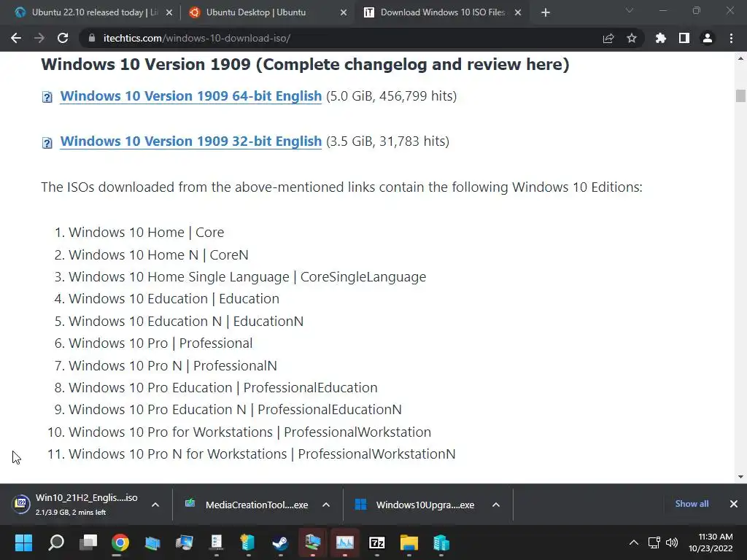The image size is (747, 560).
Task: Open the Extensions puzzle menu
Action: pyautogui.click(x=661, y=38)
